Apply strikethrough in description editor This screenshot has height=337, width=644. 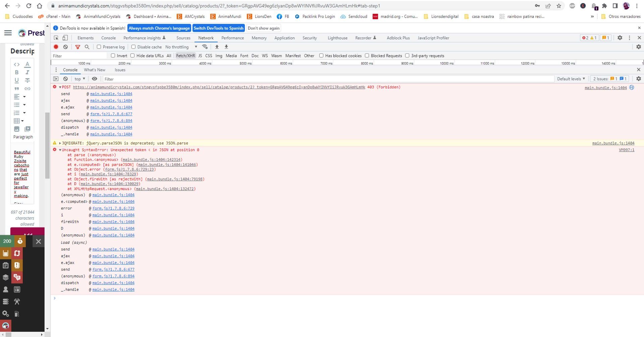click(28, 81)
